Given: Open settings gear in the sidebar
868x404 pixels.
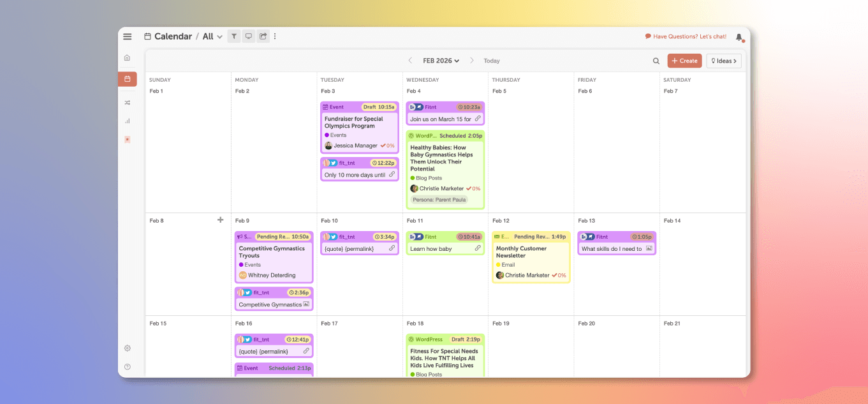Looking at the screenshot, I should (127, 348).
